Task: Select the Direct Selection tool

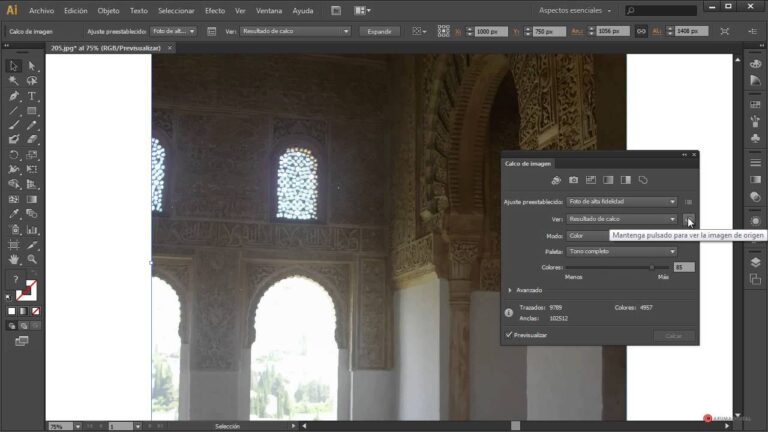Action: [32, 66]
